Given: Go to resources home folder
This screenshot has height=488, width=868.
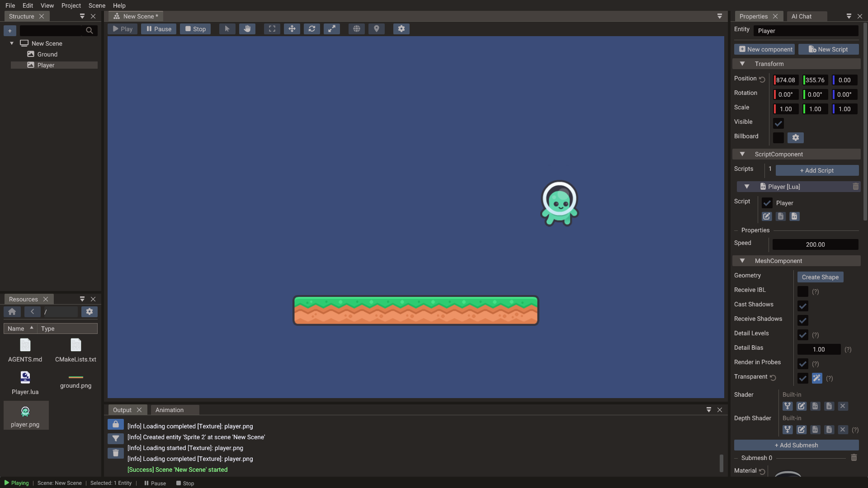Looking at the screenshot, I should (x=12, y=312).
